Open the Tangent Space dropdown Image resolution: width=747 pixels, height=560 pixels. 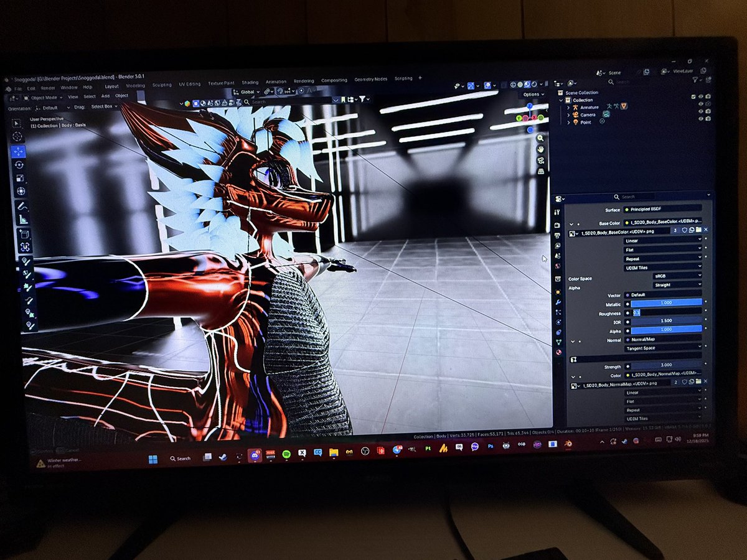point(663,348)
